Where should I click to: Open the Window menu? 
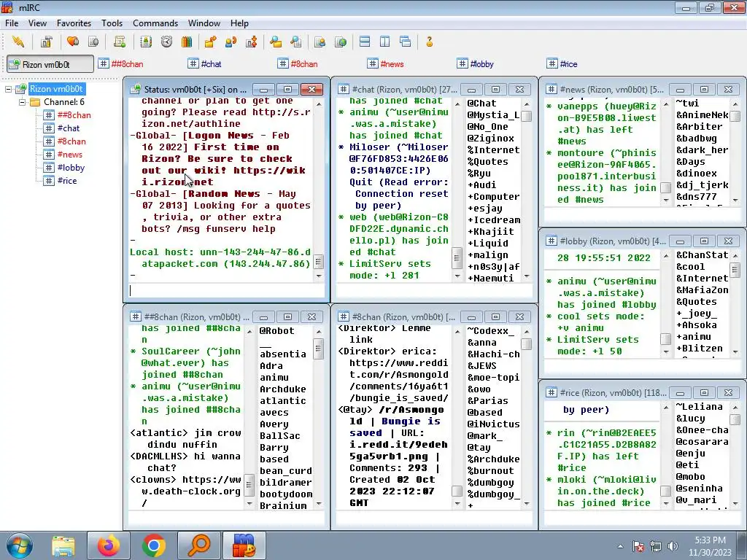204,23
